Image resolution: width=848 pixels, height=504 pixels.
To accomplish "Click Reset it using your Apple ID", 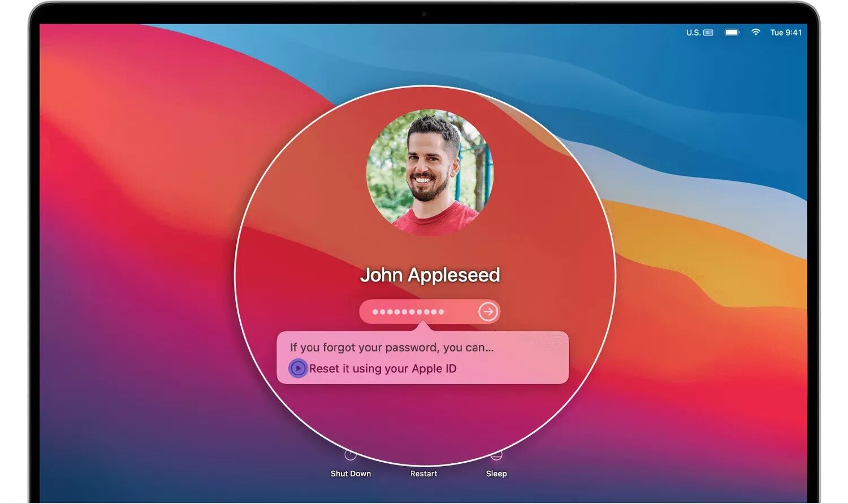I will [x=383, y=368].
